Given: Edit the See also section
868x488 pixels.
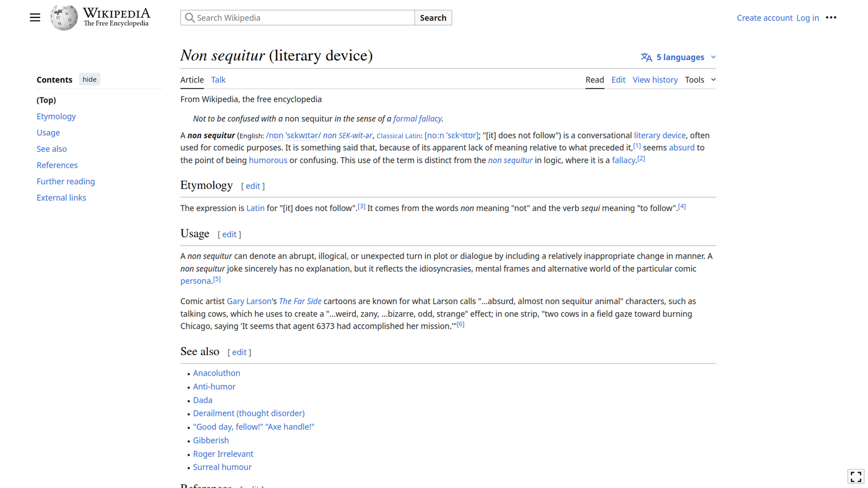Looking at the screenshot, I should [x=239, y=352].
